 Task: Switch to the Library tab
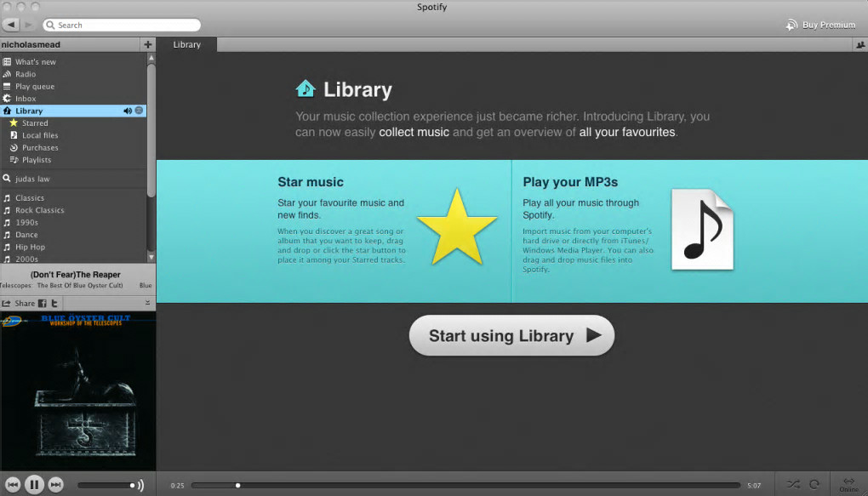pos(186,45)
